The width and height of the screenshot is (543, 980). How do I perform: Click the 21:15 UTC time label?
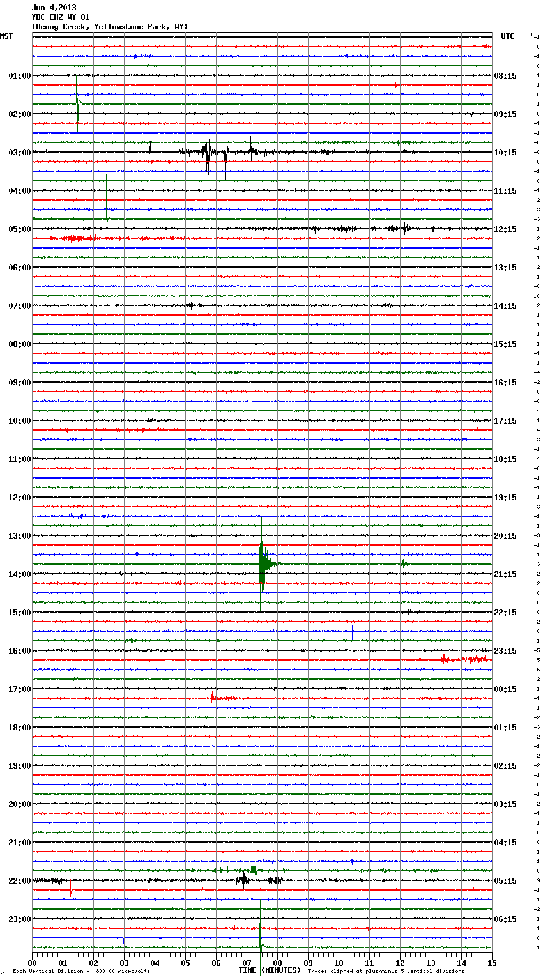[x=505, y=574]
